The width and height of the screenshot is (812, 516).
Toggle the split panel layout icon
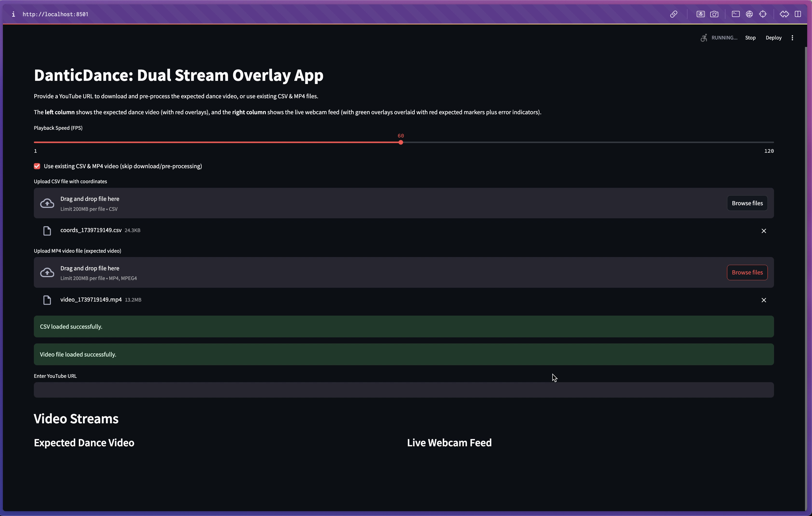797,14
